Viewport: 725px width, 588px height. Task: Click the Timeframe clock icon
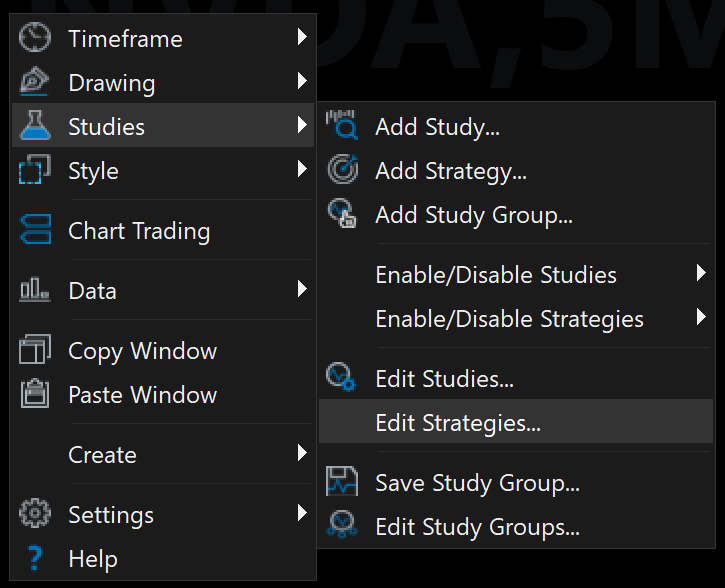(35, 37)
